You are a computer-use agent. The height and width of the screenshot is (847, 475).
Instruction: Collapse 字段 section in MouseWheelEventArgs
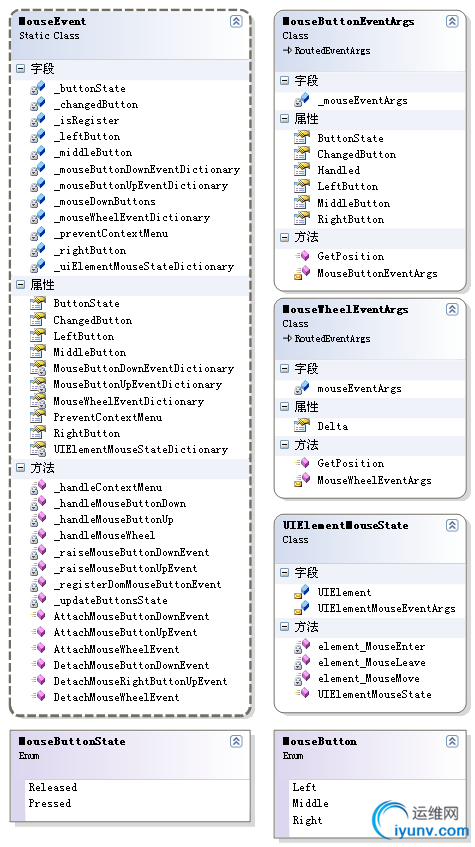click(285, 368)
